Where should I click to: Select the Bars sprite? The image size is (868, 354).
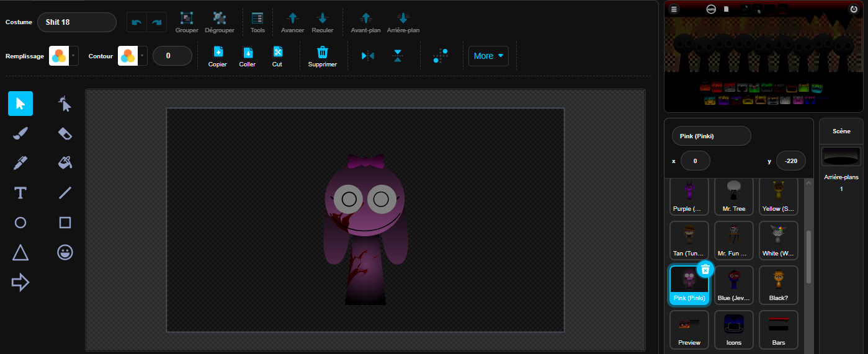tap(779, 330)
